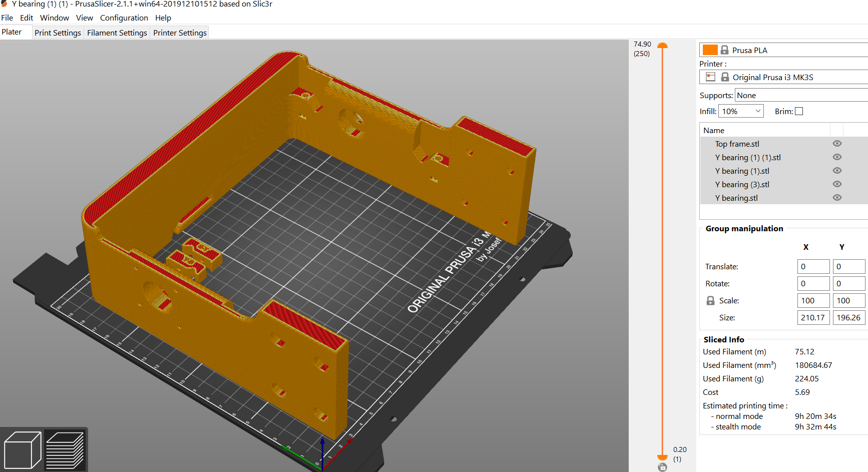Click the Translate Y input field
868x472 pixels.
click(849, 267)
